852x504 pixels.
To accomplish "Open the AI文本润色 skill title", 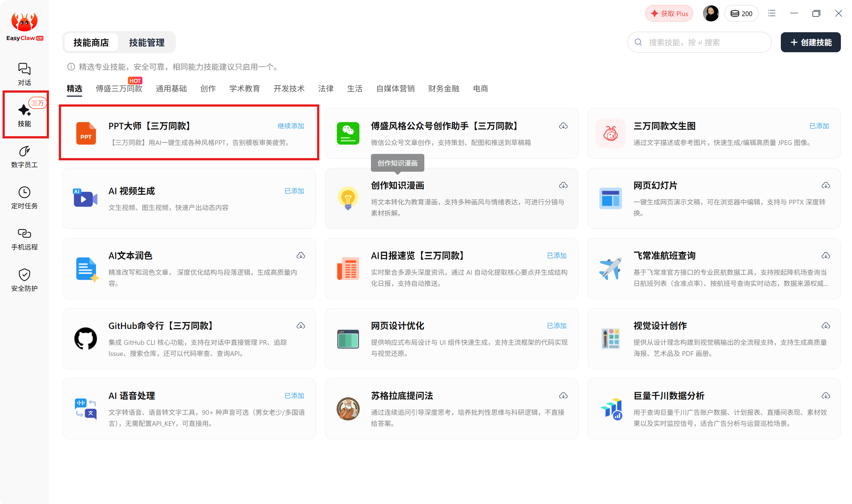I will pyautogui.click(x=130, y=255).
